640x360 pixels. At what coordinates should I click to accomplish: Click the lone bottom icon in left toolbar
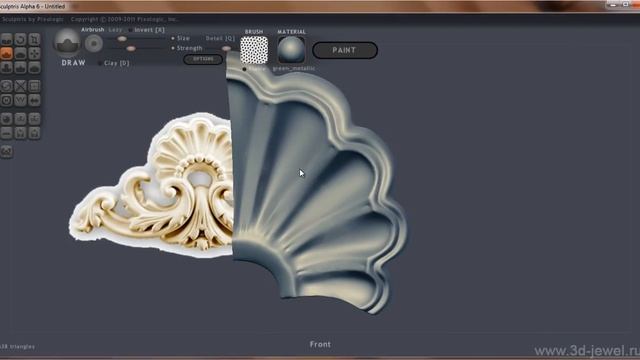coord(7,151)
